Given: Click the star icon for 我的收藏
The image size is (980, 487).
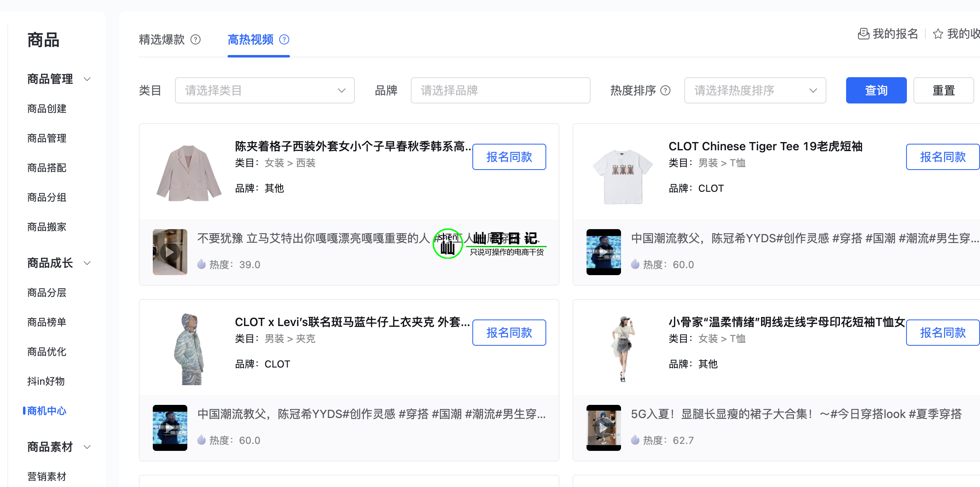Looking at the screenshot, I should tap(938, 34).
